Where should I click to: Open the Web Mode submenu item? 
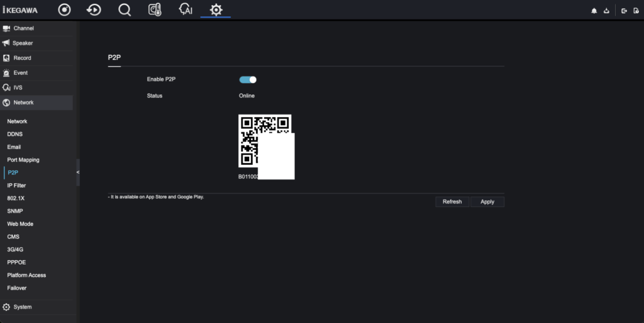coord(20,224)
